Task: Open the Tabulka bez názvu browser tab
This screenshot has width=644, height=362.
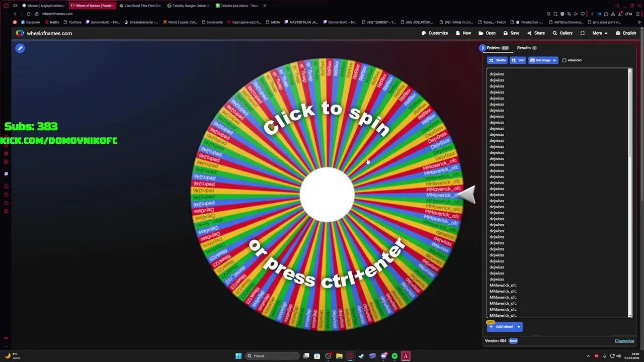Action: (x=236, y=6)
